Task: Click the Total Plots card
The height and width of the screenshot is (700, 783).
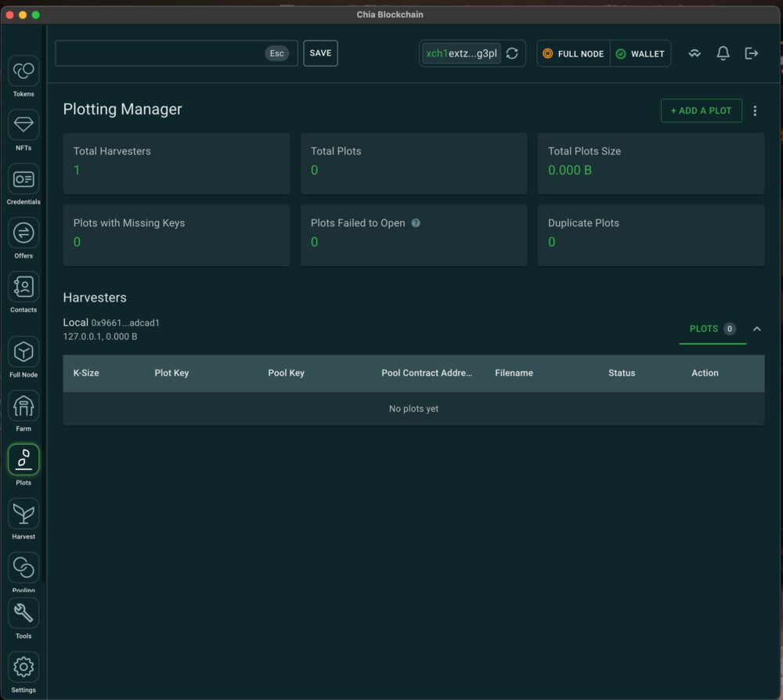Action: click(413, 164)
